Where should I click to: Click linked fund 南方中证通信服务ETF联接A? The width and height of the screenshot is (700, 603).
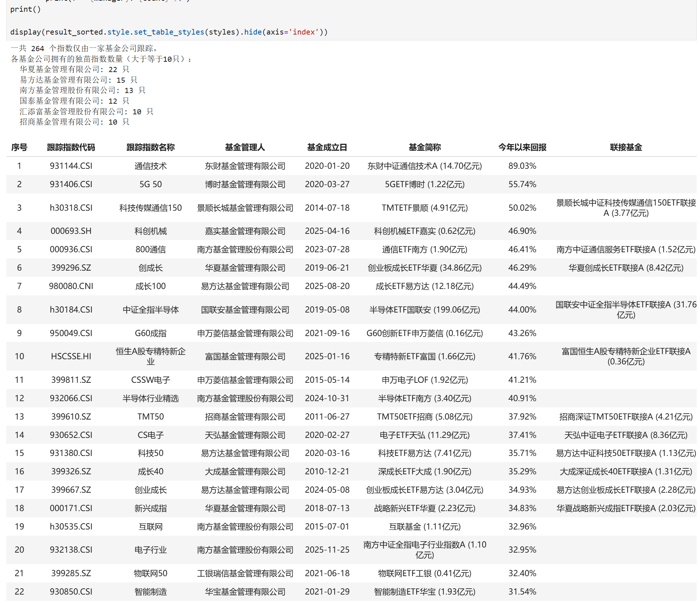(626, 249)
